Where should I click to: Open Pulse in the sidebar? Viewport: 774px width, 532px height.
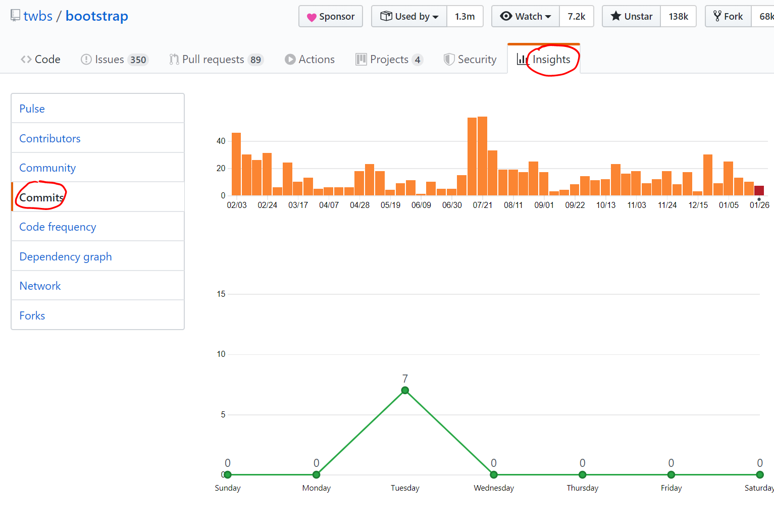(97, 109)
